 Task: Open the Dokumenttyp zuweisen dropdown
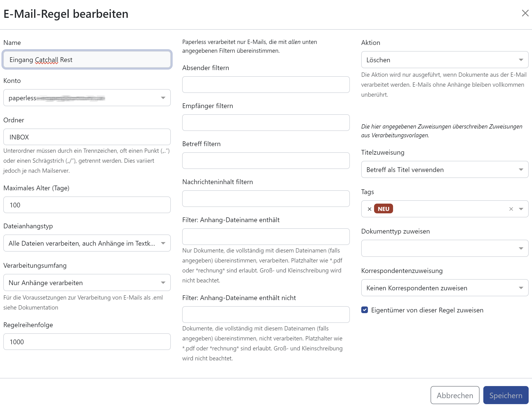point(445,248)
